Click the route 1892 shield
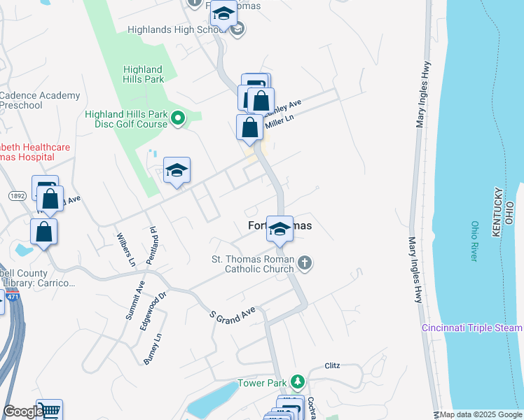Viewport: 524px width, 420px height. click(x=18, y=196)
